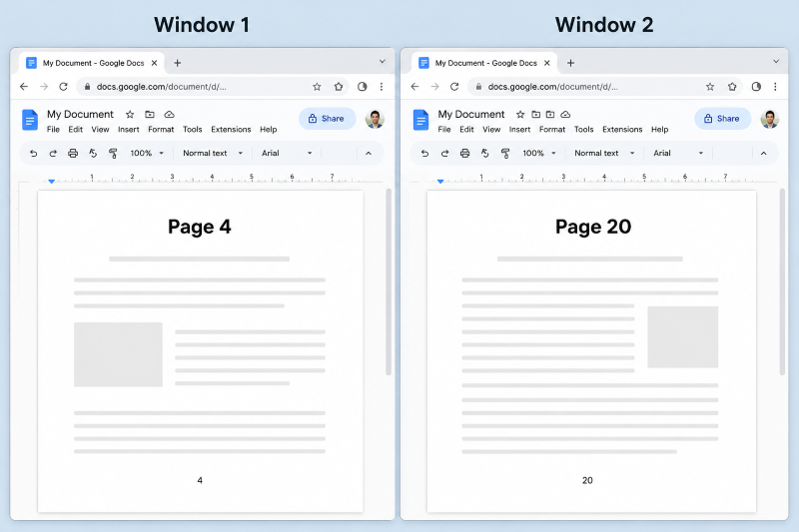The width and height of the screenshot is (799, 532).
Task: Open Chrome three-dot menu in Window 1
Action: [382, 87]
